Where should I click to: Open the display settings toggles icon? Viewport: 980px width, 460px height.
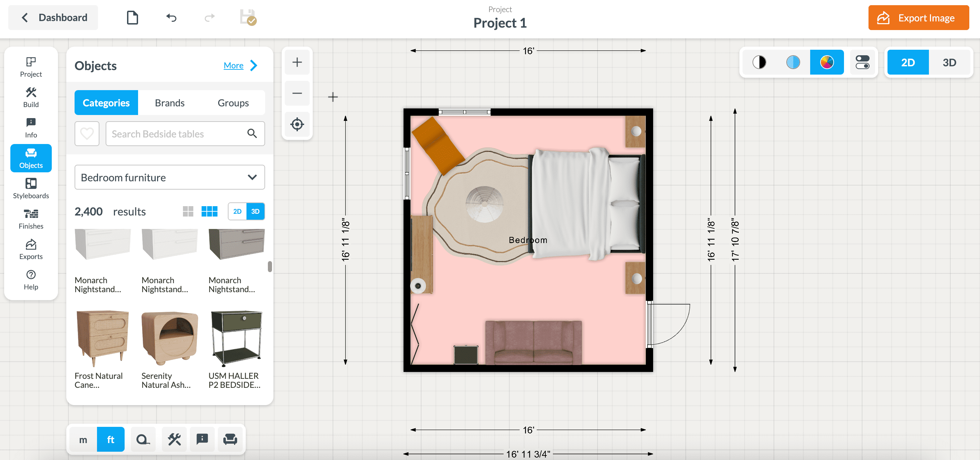tap(862, 63)
